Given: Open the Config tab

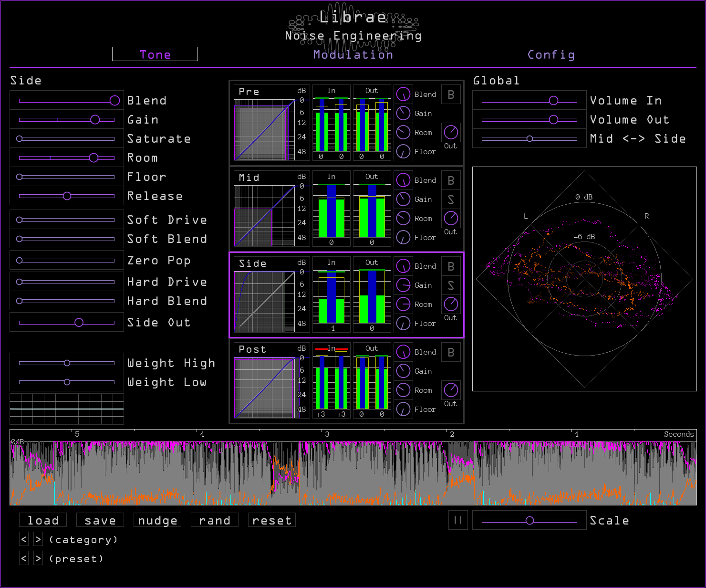Looking at the screenshot, I should (x=551, y=55).
